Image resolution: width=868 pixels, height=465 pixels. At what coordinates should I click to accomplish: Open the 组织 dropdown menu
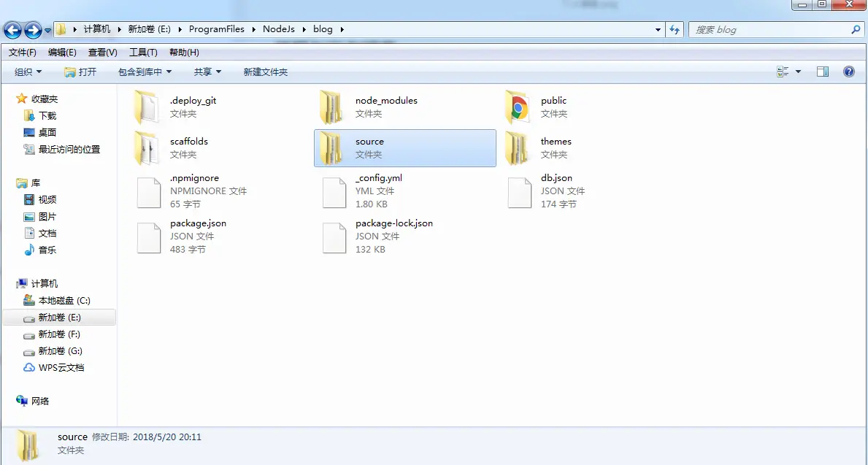click(x=28, y=72)
